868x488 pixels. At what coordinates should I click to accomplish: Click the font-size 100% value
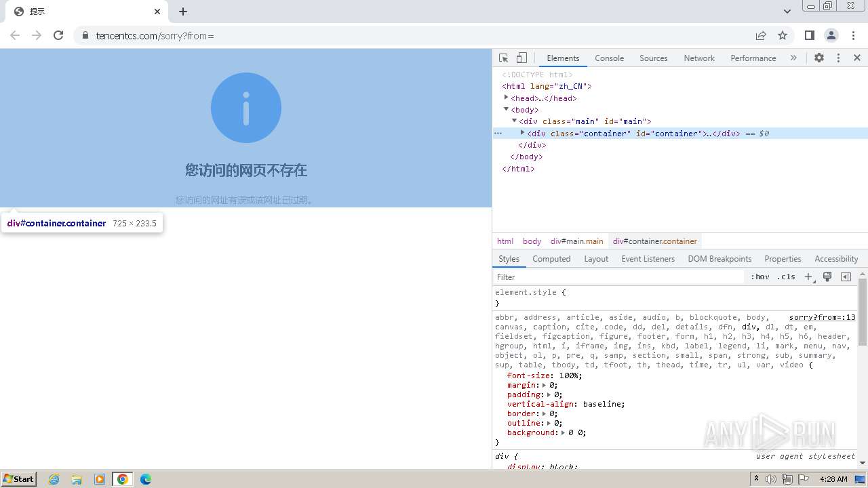(x=568, y=375)
